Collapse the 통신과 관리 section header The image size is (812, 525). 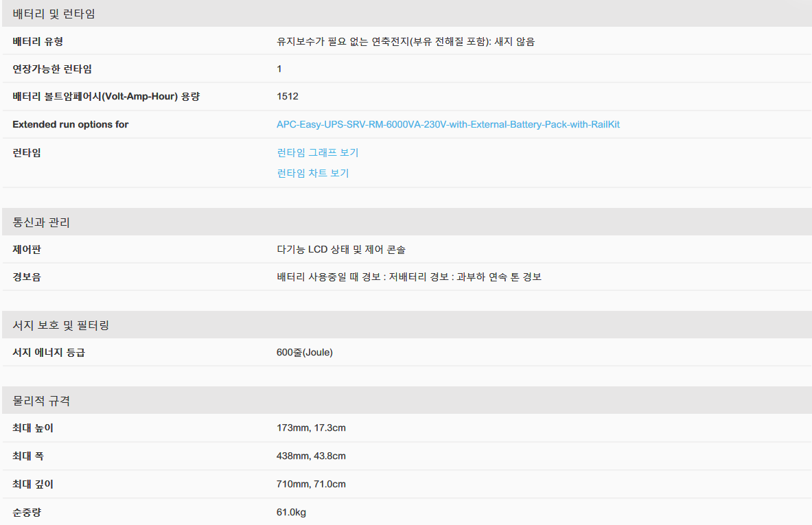coord(41,222)
